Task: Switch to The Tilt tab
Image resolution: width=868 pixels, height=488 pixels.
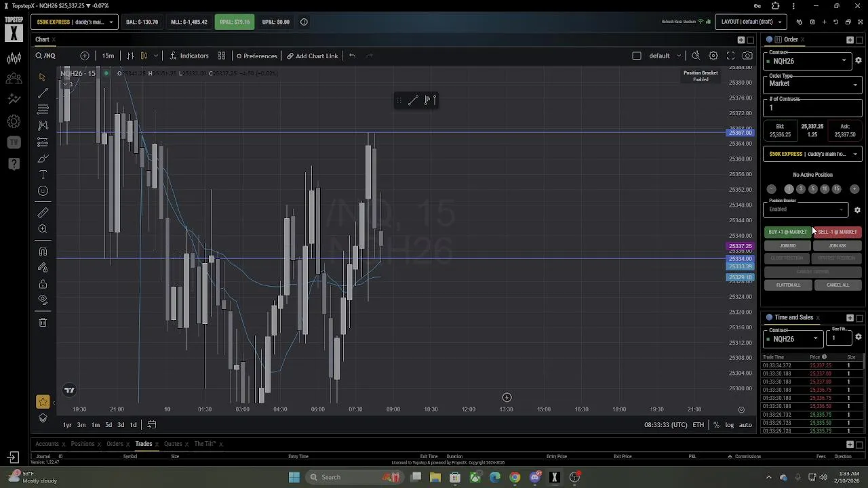Action: 205,444
